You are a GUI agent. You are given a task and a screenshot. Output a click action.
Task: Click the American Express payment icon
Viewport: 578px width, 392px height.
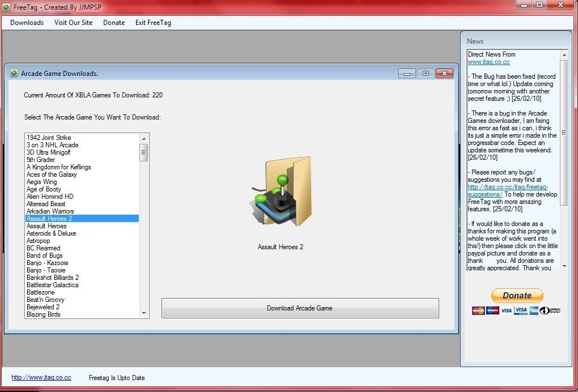tap(534, 310)
